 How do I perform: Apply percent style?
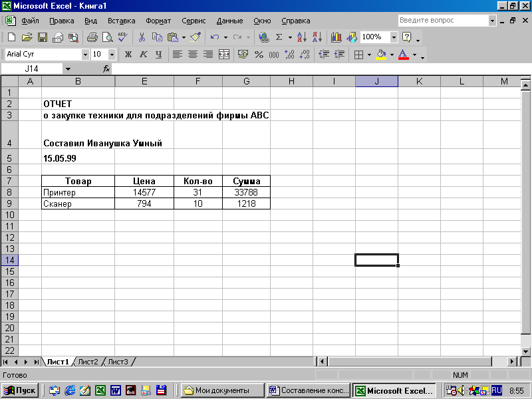(x=259, y=55)
